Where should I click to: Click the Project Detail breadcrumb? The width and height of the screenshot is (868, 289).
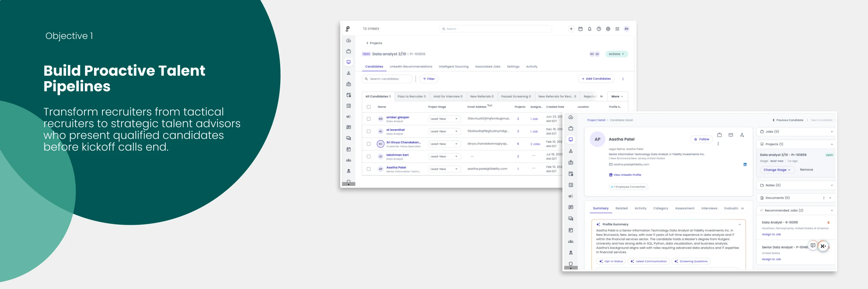[x=596, y=120]
